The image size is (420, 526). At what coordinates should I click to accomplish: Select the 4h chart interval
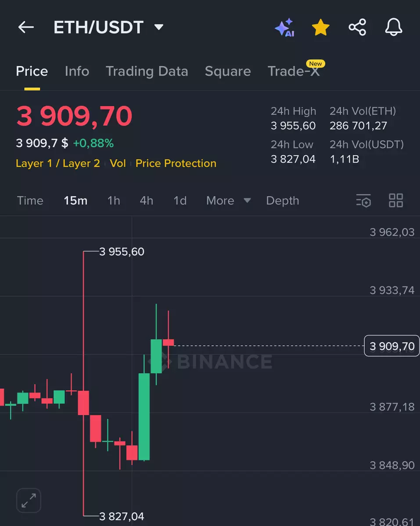[x=147, y=201]
